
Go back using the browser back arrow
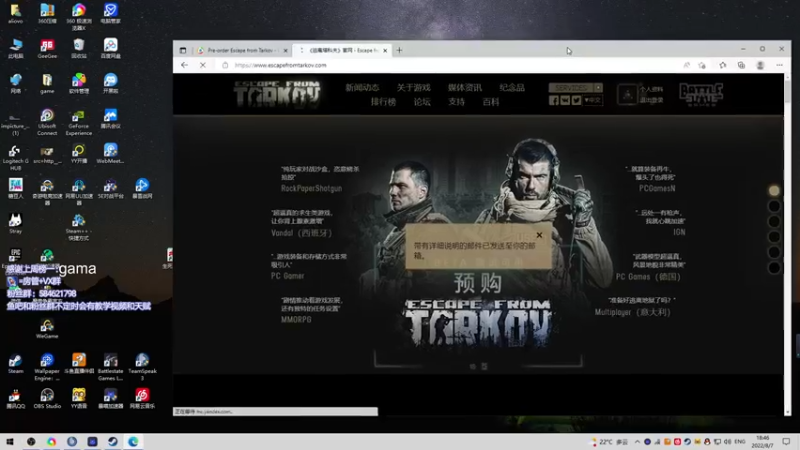pyautogui.click(x=184, y=65)
